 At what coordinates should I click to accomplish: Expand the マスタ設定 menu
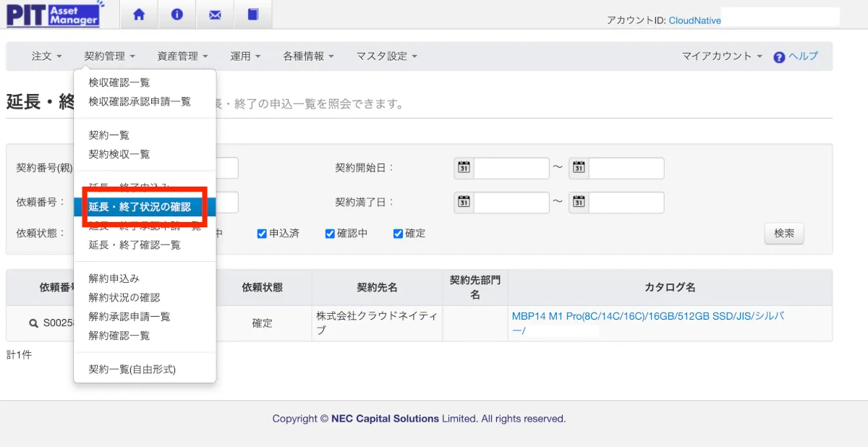pos(386,56)
